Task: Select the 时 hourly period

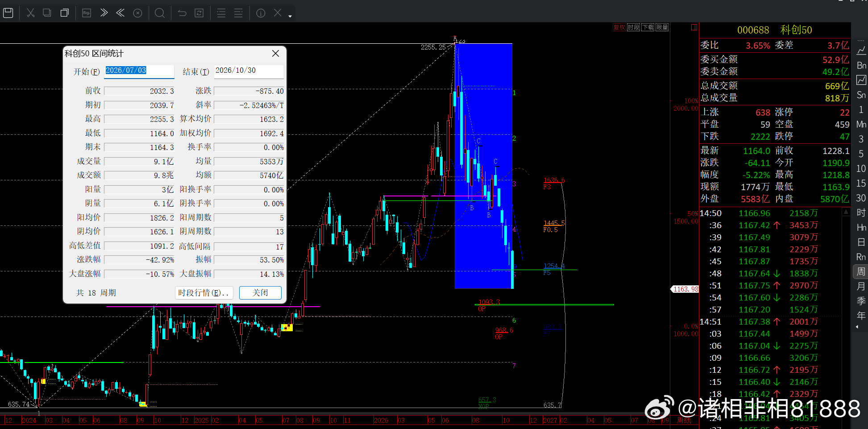Action: 861,212
